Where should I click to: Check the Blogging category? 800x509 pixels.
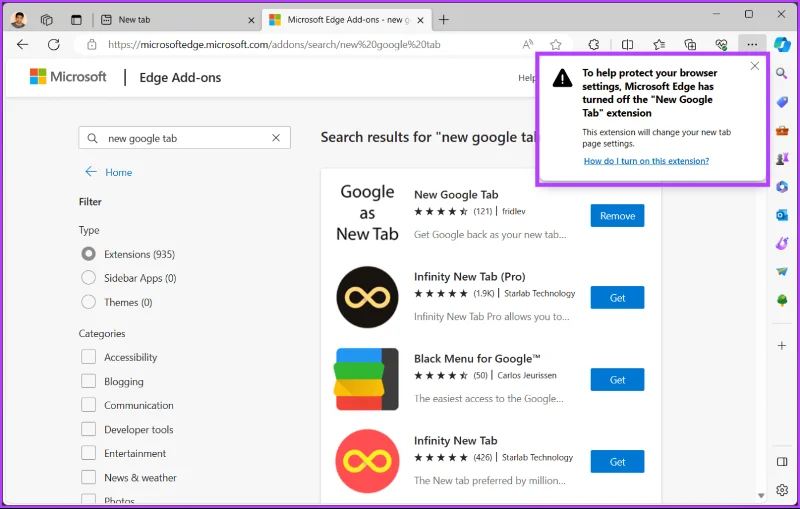[88, 381]
